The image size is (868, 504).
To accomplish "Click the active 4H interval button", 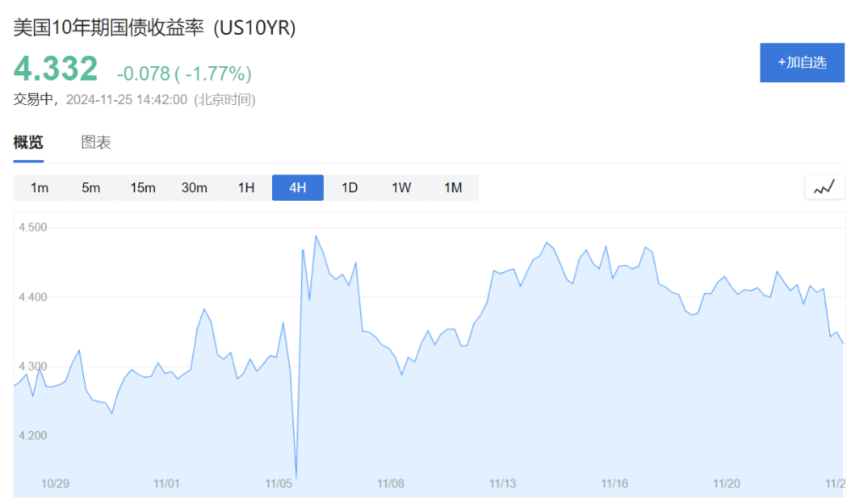I will 298,188.
